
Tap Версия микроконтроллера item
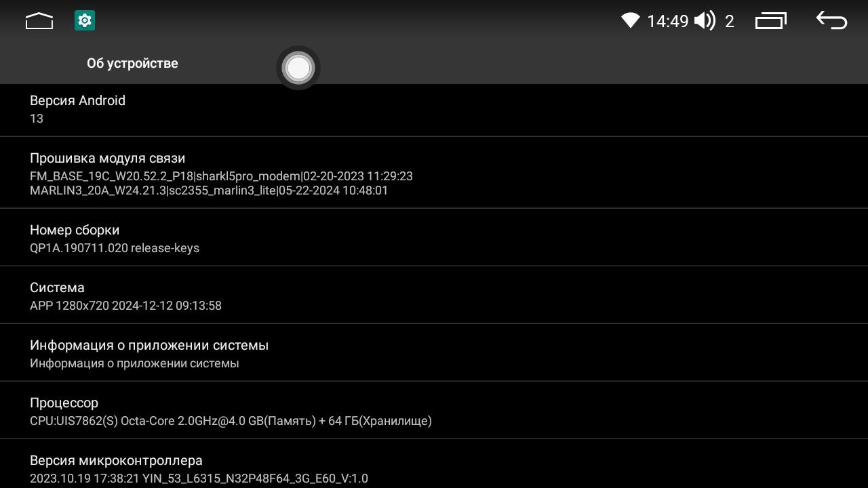434,464
